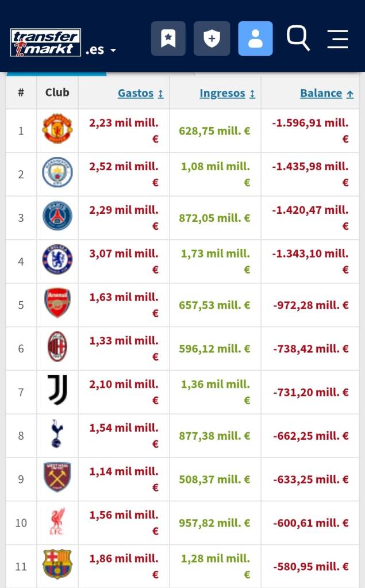Open the Paris Saint-Germain crest
The width and height of the screenshot is (365, 588).
[57, 216]
